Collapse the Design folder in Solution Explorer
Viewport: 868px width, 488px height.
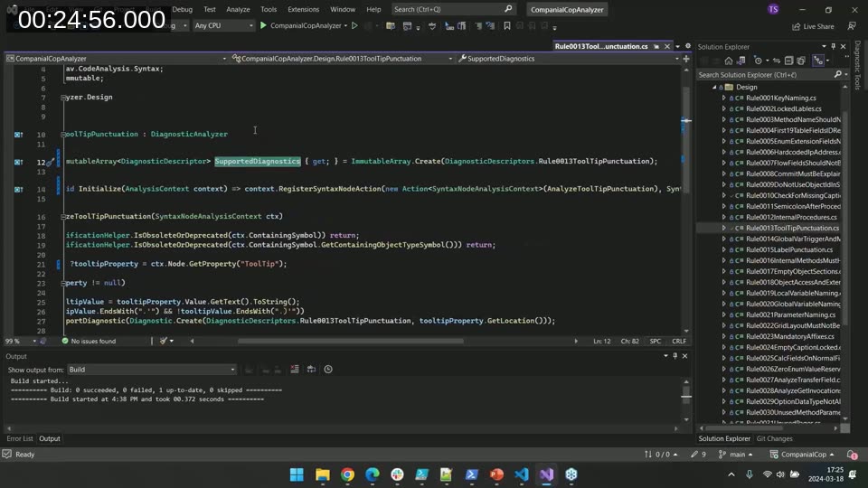pyautogui.click(x=714, y=87)
